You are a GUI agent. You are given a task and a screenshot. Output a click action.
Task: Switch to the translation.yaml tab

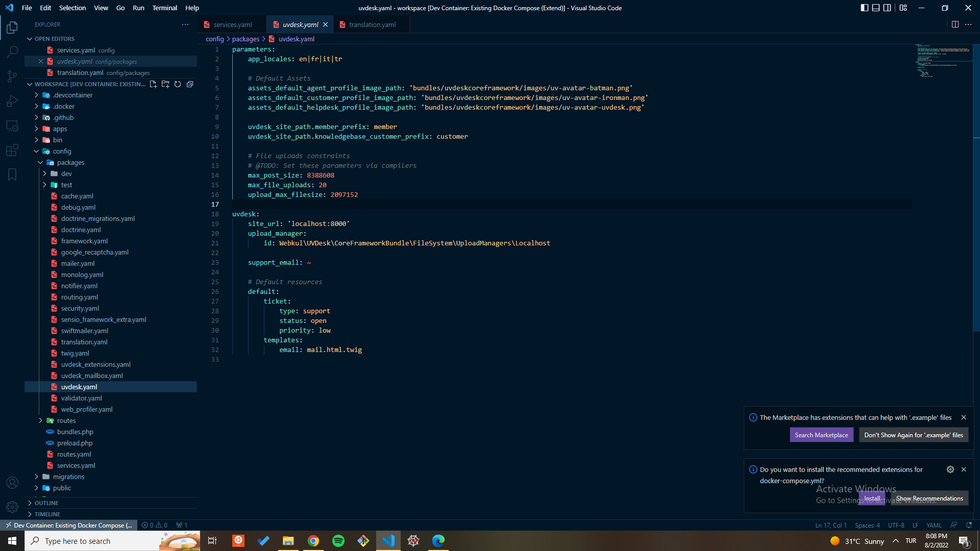372,24
